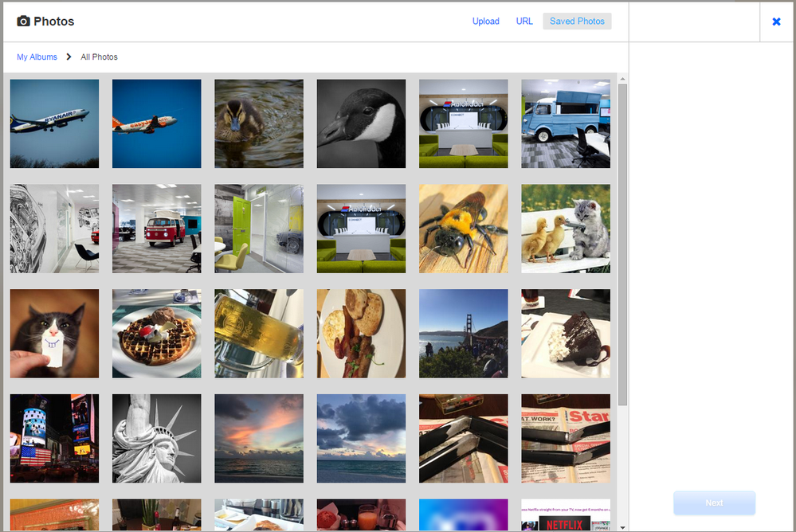Choose the black brackets on table photo

pos(464,439)
